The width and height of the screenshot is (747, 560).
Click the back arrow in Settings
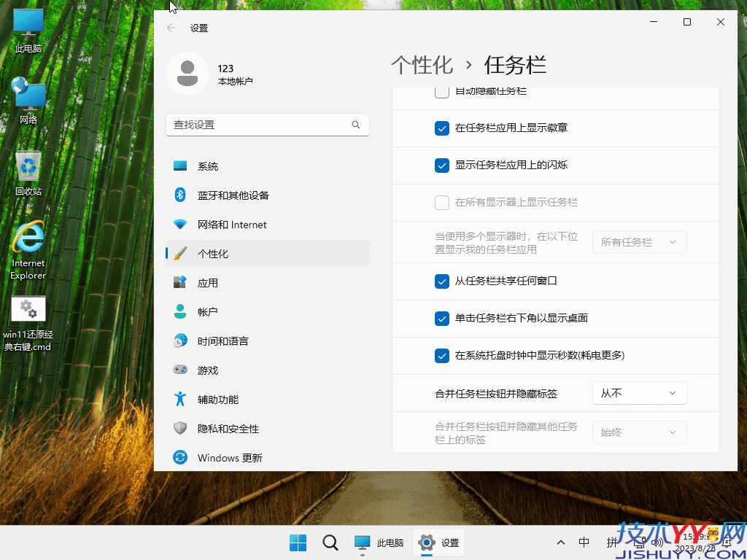[171, 28]
